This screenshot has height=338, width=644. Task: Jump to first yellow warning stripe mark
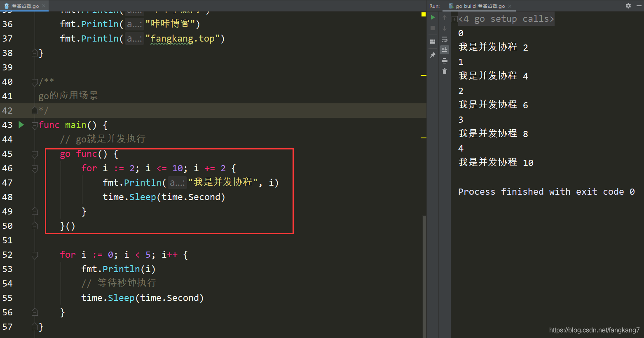coord(423,75)
